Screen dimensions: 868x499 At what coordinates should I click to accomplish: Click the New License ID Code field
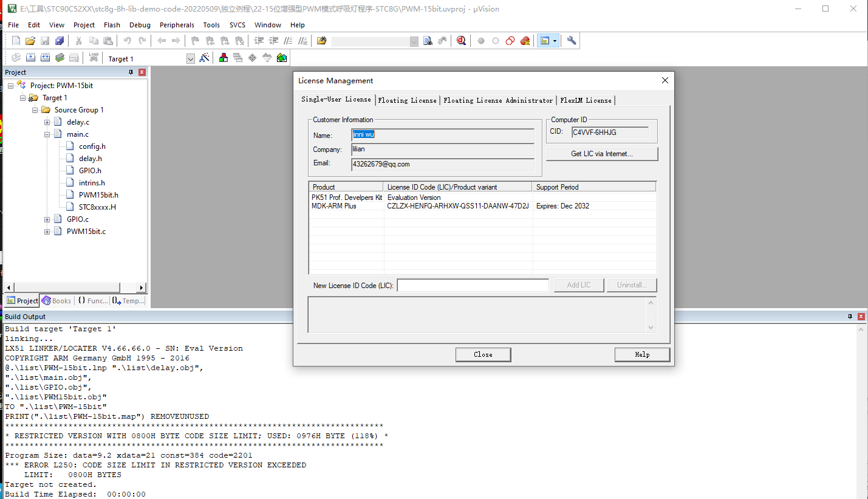[x=473, y=285]
